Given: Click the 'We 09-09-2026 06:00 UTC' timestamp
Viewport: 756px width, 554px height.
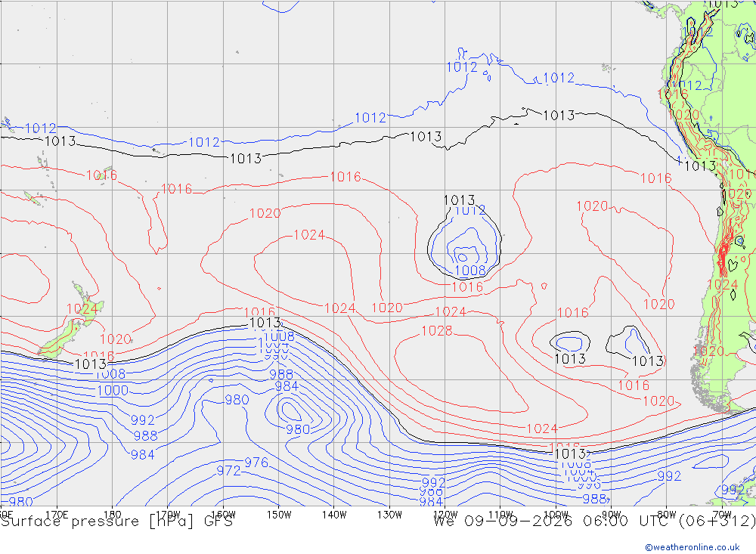Looking at the screenshot, I should pos(553,522).
